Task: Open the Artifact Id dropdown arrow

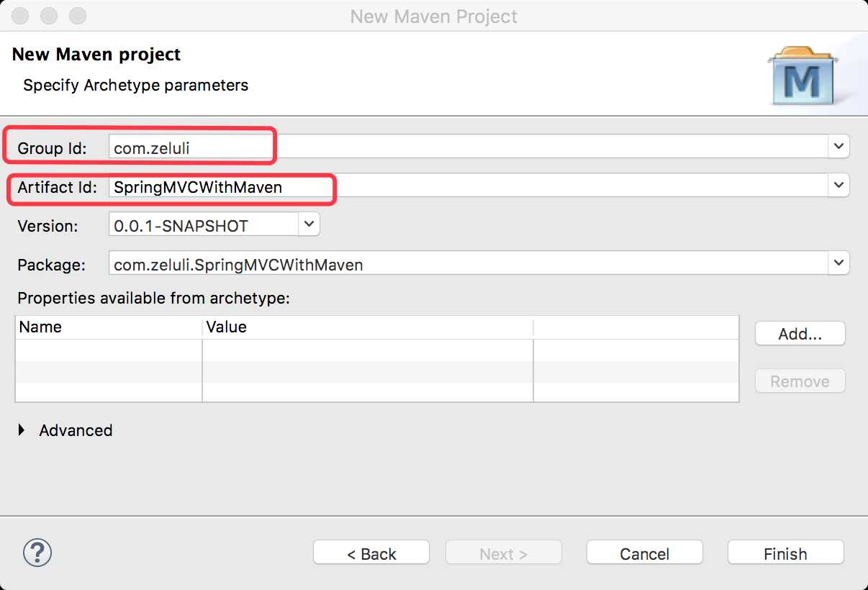Action: [838, 186]
